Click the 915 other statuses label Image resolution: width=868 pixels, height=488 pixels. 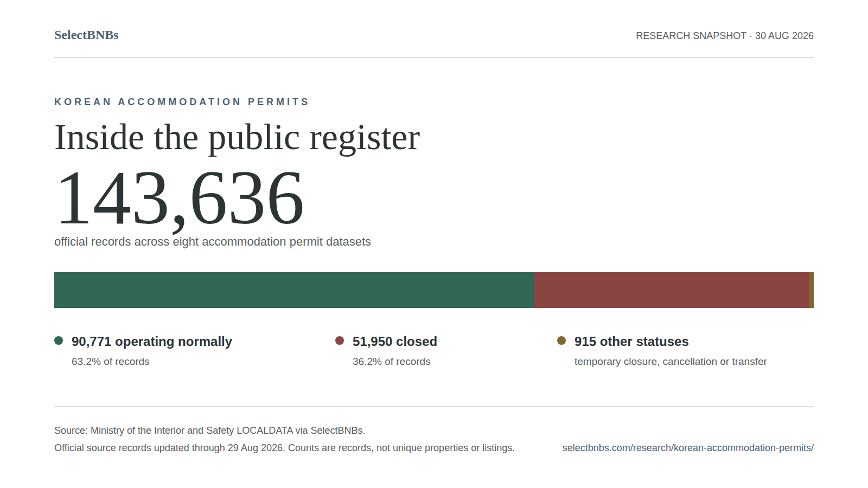coord(631,342)
